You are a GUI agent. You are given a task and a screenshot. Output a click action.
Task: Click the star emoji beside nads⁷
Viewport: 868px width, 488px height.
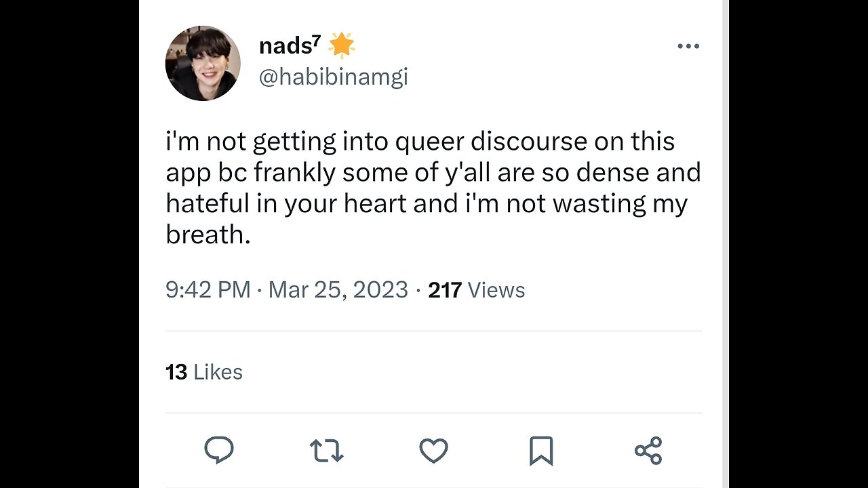342,46
